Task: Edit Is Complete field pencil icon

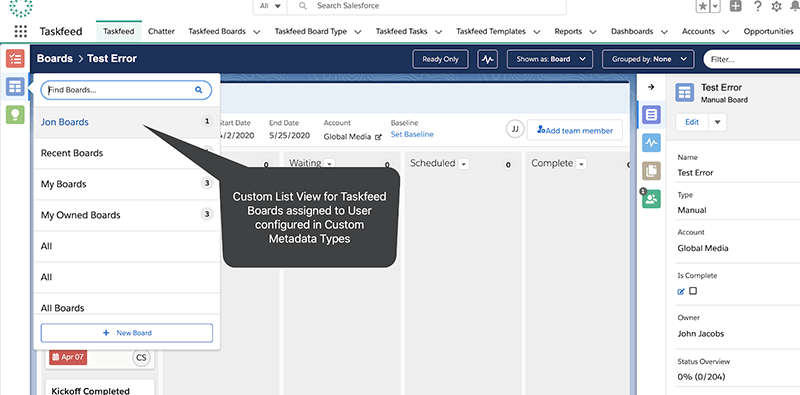Action: coord(681,291)
